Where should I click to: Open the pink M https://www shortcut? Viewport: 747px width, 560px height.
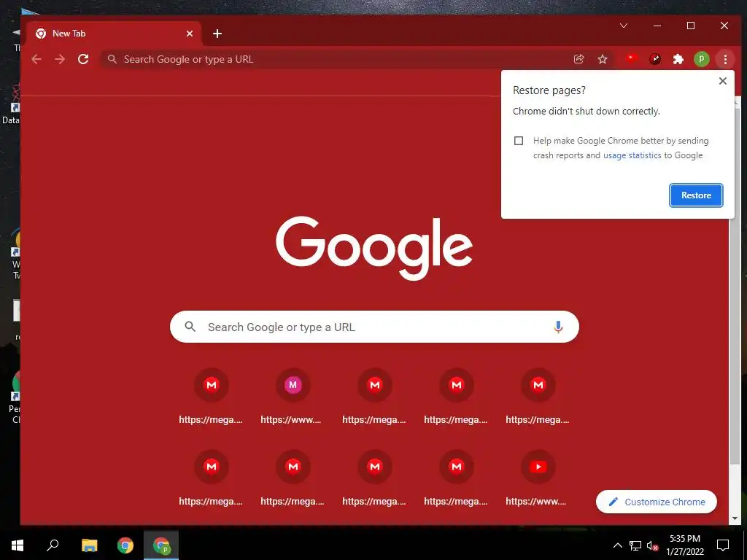293,396
